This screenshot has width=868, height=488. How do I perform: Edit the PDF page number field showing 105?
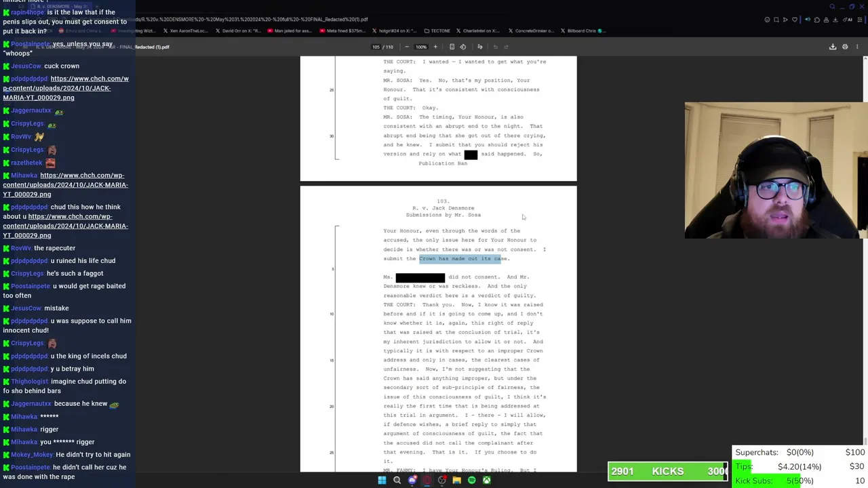(376, 47)
